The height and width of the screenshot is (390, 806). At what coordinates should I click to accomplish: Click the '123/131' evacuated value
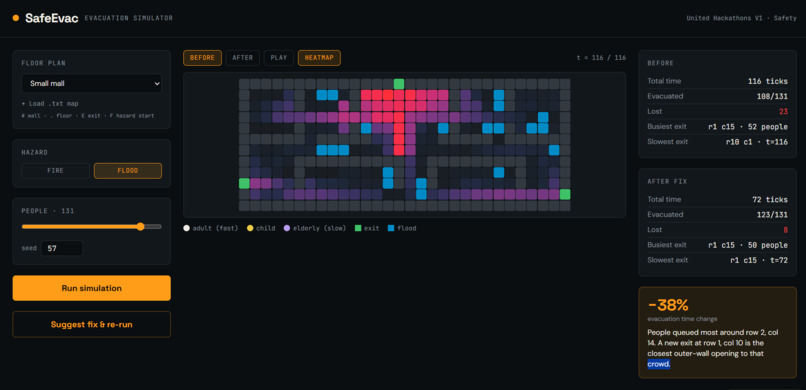click(772, 214)
